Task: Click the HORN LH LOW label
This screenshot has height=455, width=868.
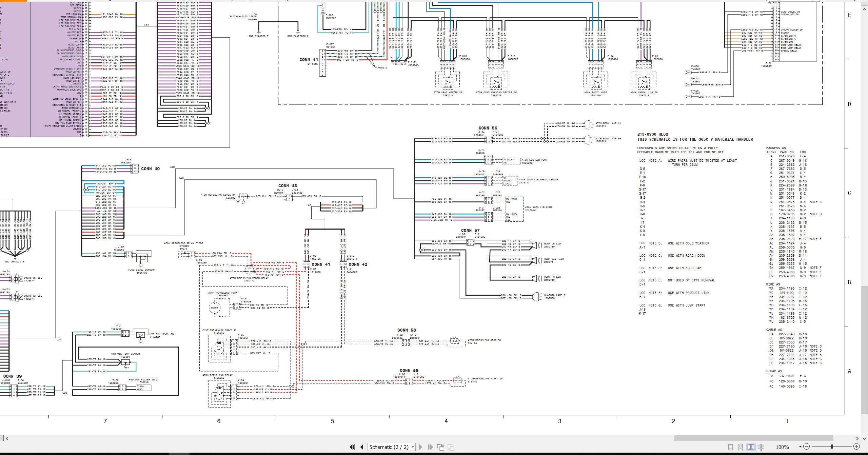Action: 552,243
